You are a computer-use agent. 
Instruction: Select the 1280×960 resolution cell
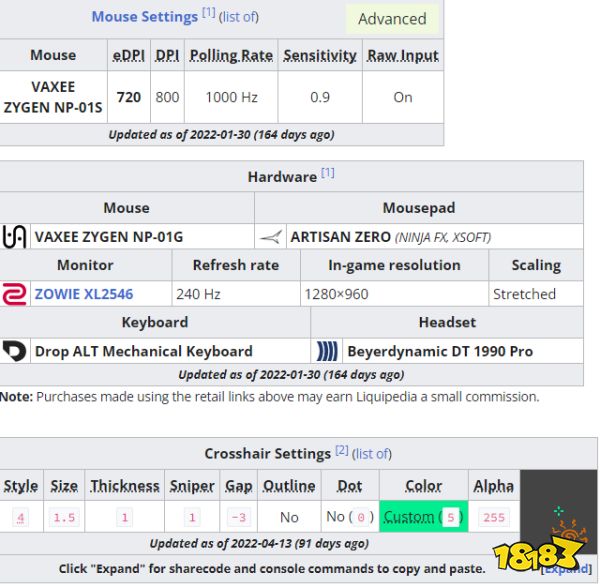(x=394, y=294)
